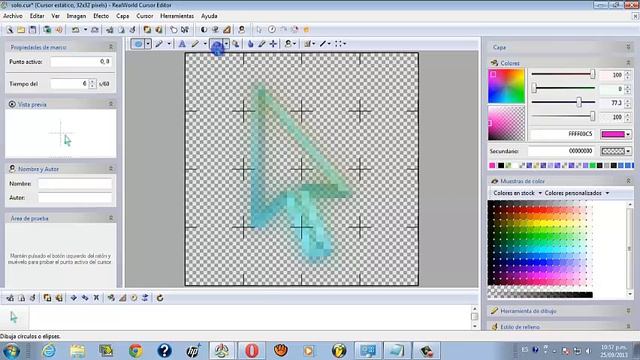Click the Tiempo del value field
This screenshot has width=640, height=360.
pyautogui.click(x=69, y=84)
